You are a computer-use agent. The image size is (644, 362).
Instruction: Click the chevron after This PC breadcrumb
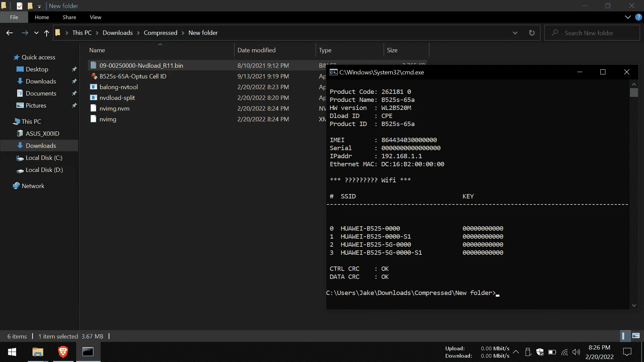click(x=97, y=33)
